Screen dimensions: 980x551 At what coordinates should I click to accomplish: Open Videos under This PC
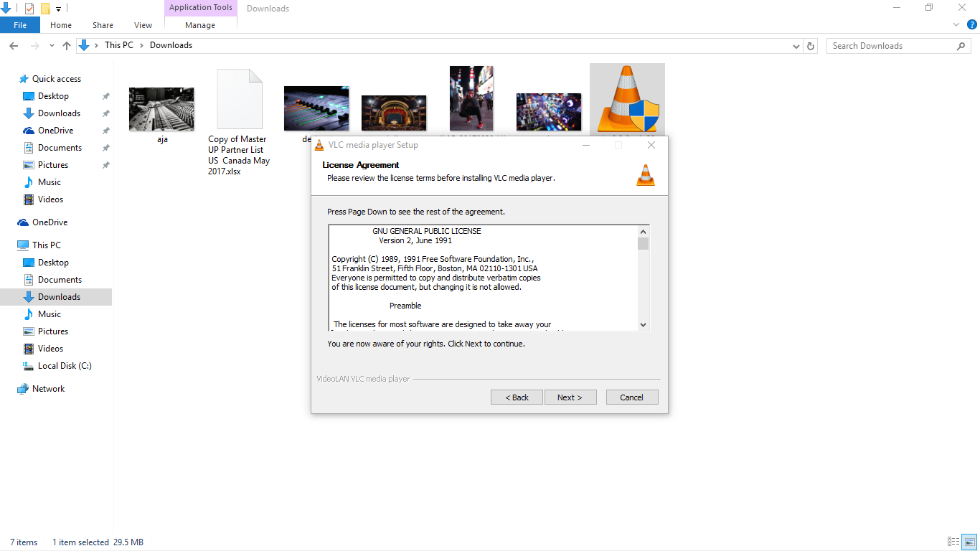pos(50,349)
